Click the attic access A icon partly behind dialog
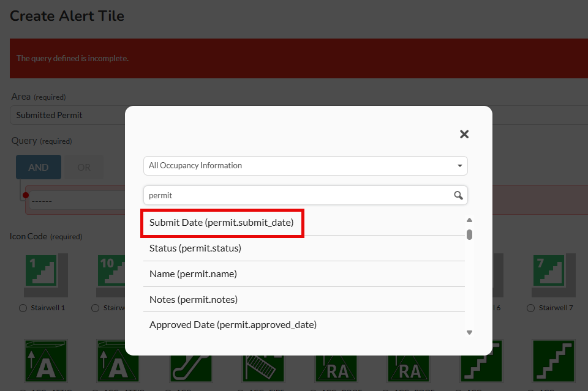Screen dimensions: 588x391 pos(118,360)
